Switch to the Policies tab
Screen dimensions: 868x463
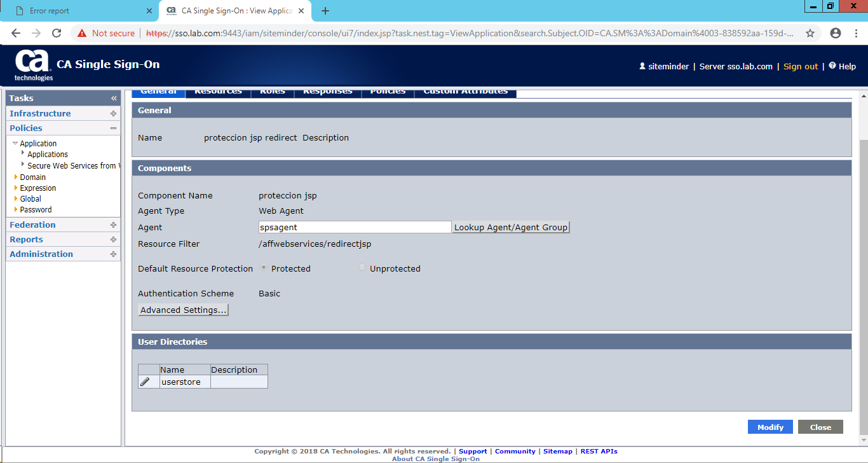coord(388,92)
